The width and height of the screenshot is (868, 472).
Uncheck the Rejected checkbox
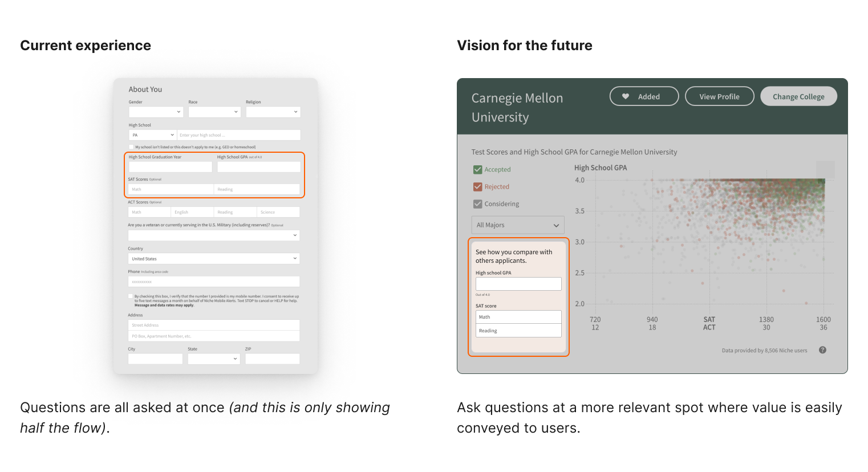pos(478,186)
